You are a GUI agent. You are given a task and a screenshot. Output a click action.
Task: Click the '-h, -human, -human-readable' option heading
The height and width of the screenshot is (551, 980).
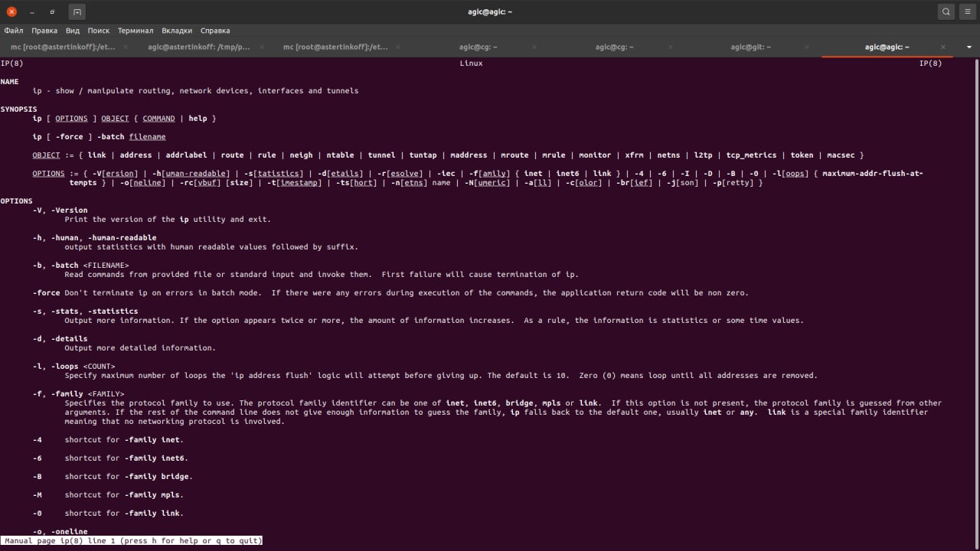click(x=94, y=238)
